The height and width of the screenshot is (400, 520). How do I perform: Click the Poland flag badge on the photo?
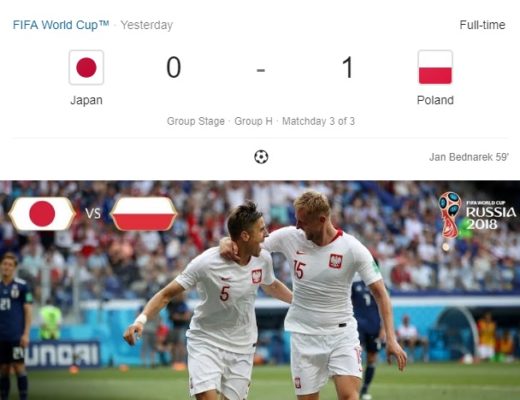click(144, 214)
